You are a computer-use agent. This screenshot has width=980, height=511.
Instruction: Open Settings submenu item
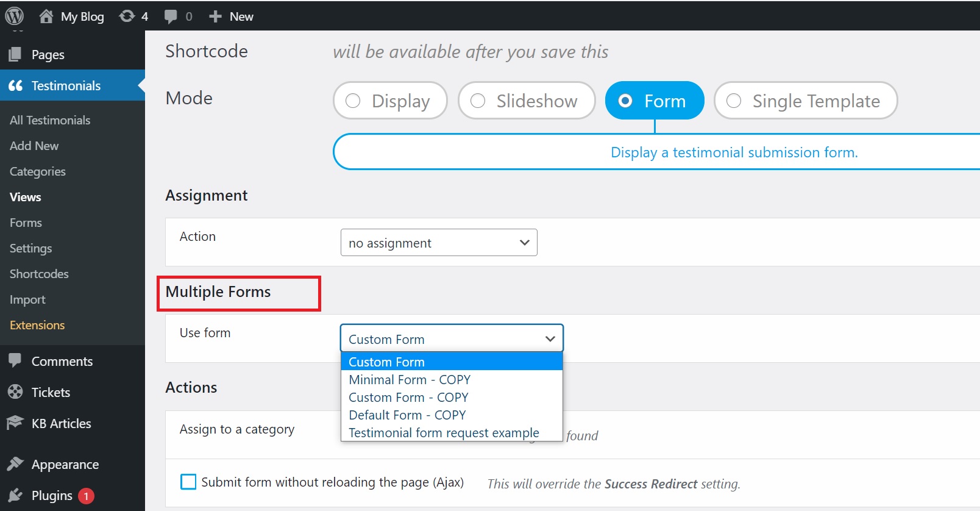[30, 248]
